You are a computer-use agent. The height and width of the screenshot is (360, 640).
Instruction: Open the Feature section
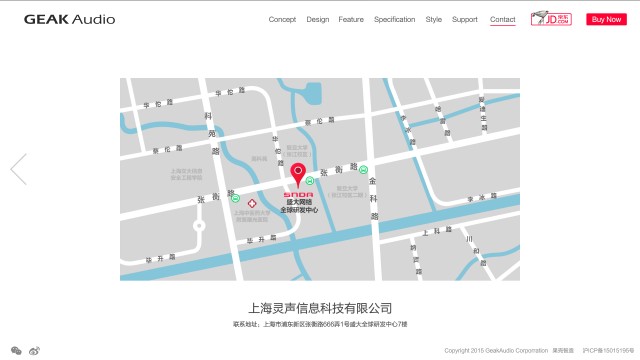[x=351, y=19]
